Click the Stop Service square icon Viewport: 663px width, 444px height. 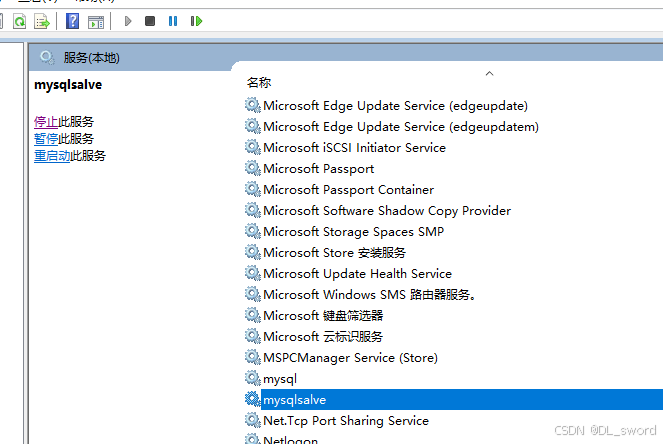tap(150, 21)
